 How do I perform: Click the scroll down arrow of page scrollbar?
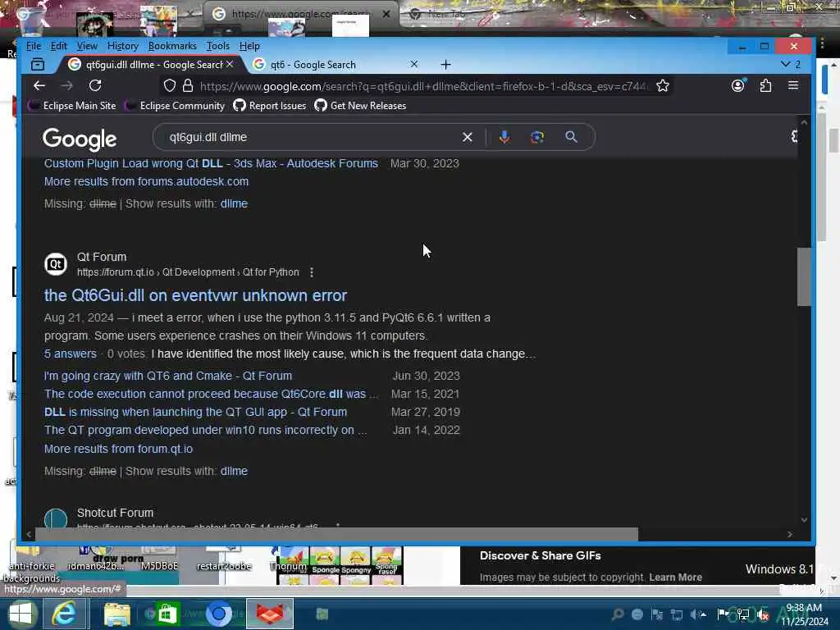804,519
